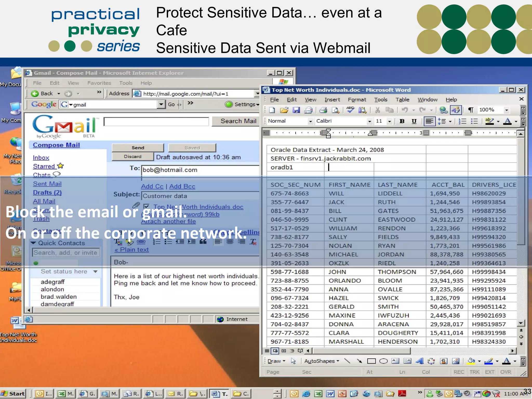
Task: Open the Table menu in Word
Action: [x=402, y=99]
